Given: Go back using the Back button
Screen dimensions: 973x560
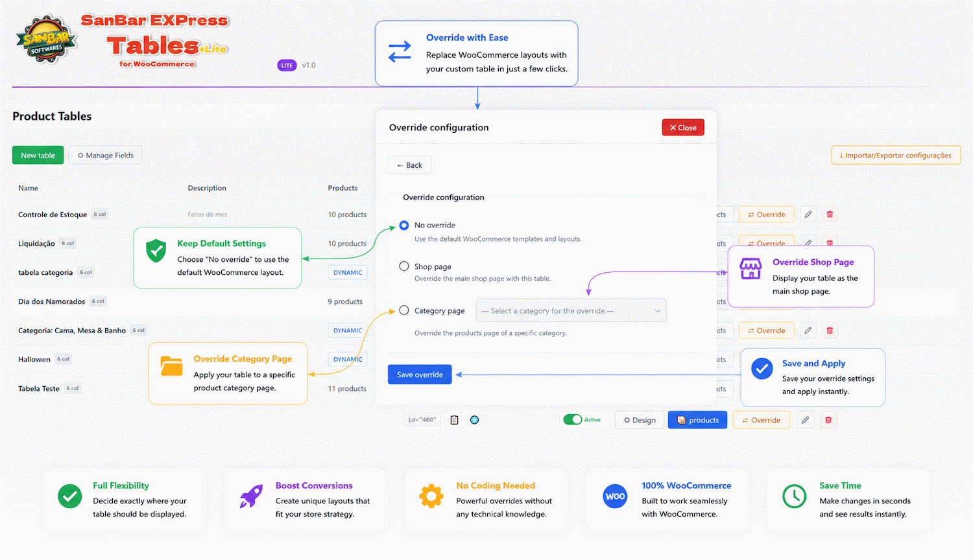Looking at the screenshot, I should coord(409,165).
